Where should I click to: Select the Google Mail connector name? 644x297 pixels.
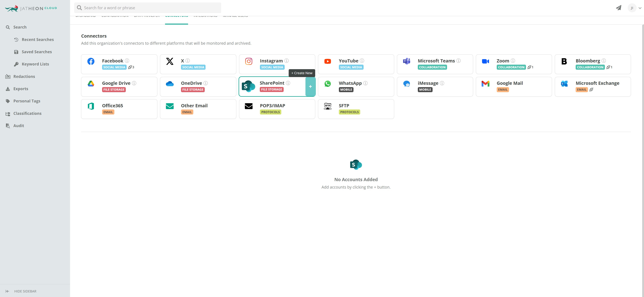510,83
